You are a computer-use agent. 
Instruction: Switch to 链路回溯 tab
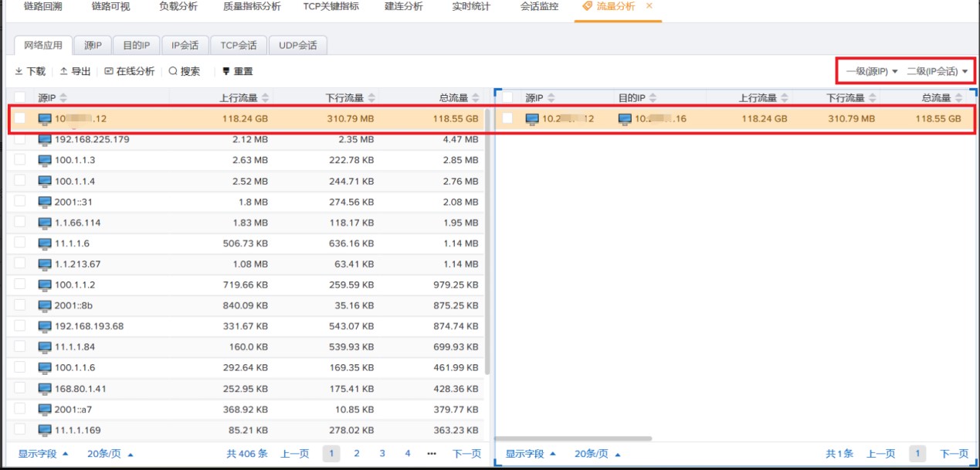[43, 6]
